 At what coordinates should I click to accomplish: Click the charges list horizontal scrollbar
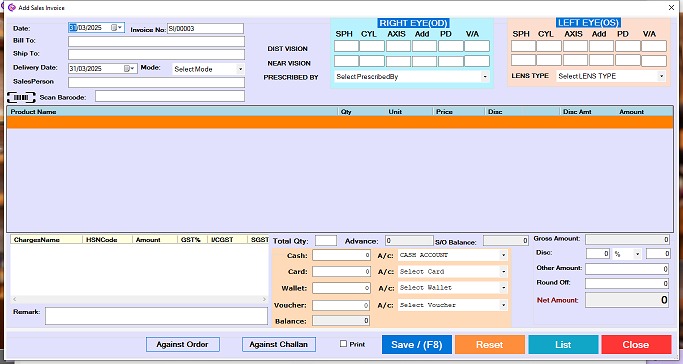pos(139,299)
